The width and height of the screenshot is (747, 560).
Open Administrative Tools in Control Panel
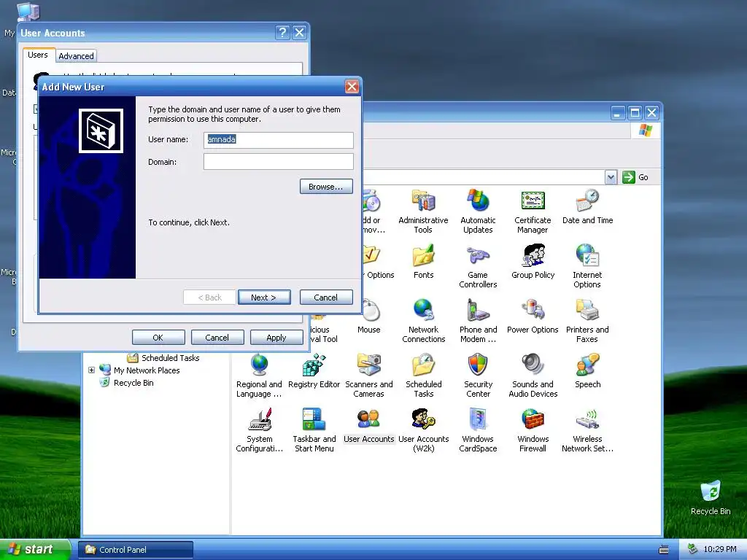click(x=423, y=211)
